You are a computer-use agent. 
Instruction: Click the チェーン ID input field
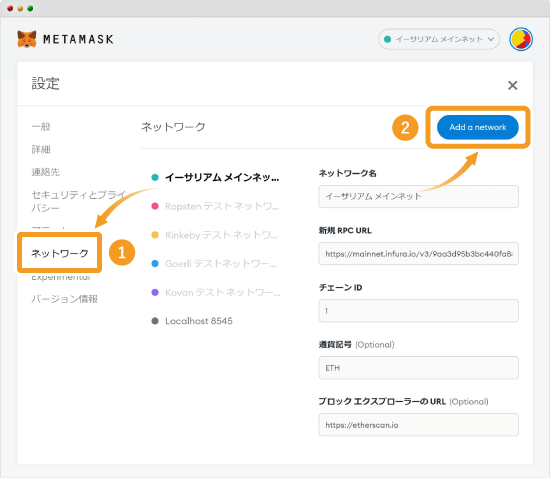418,311
